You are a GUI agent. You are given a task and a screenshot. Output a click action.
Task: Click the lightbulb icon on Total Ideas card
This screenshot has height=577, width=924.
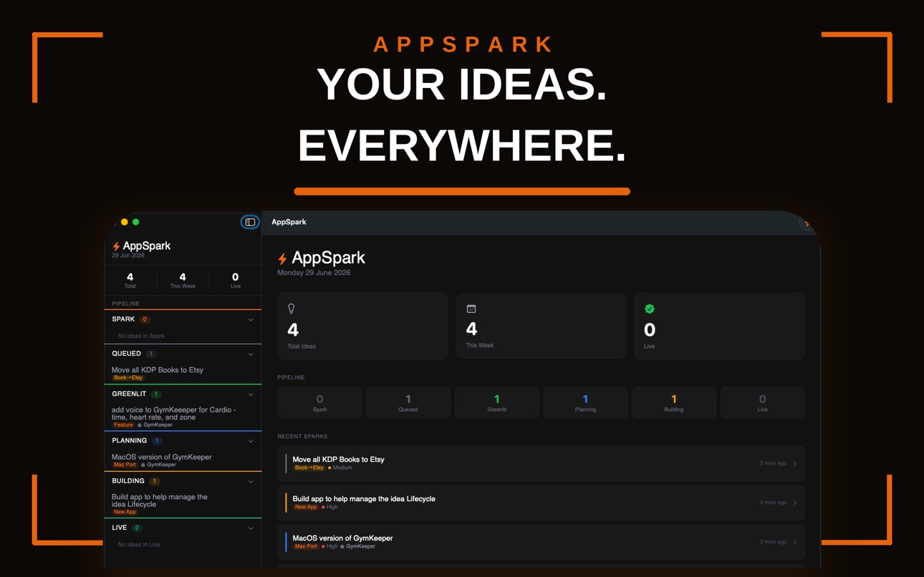291,309
